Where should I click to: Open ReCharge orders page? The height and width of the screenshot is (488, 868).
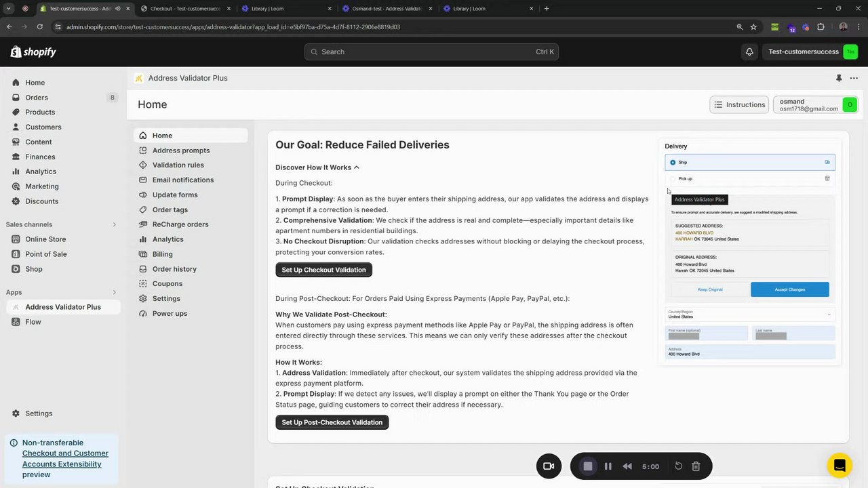180,224
